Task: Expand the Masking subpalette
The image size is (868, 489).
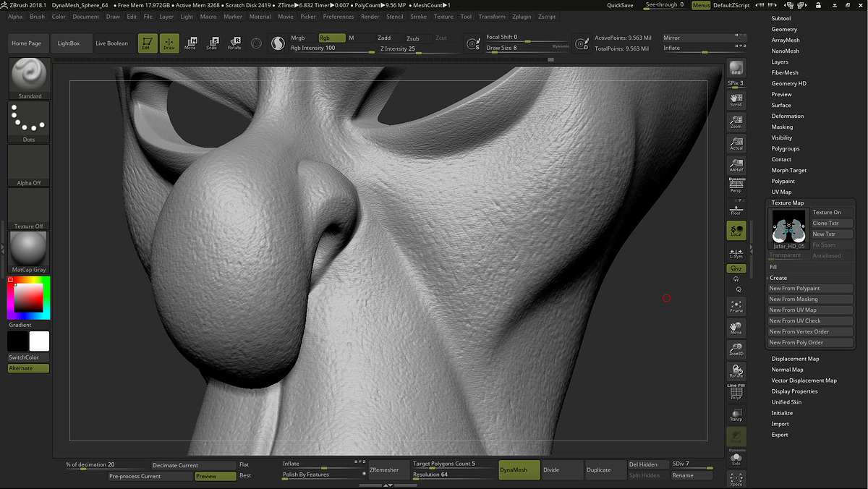Action: tap(782, 127)
